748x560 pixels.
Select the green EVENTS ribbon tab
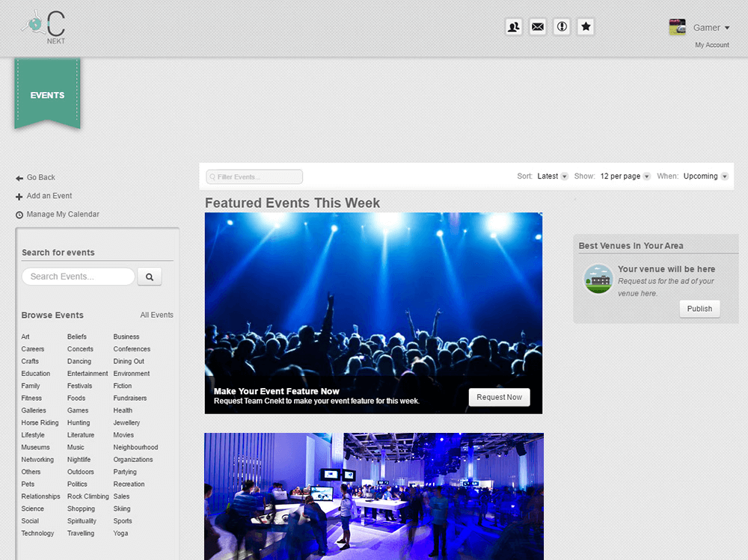(47, 95)
